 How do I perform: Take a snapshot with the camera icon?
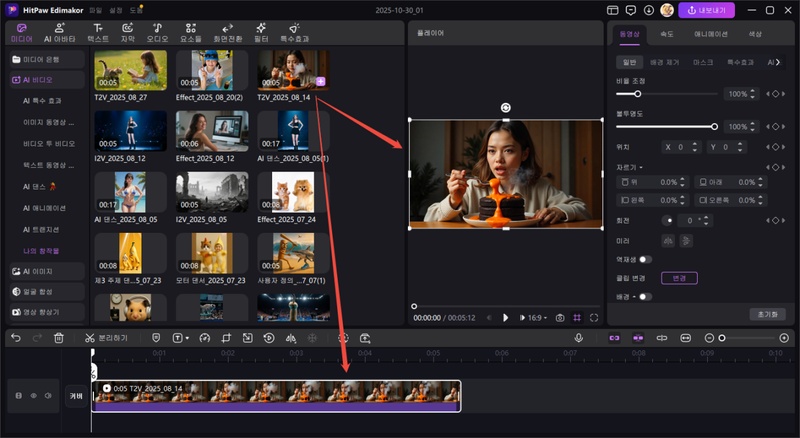[x=560, y=317]
